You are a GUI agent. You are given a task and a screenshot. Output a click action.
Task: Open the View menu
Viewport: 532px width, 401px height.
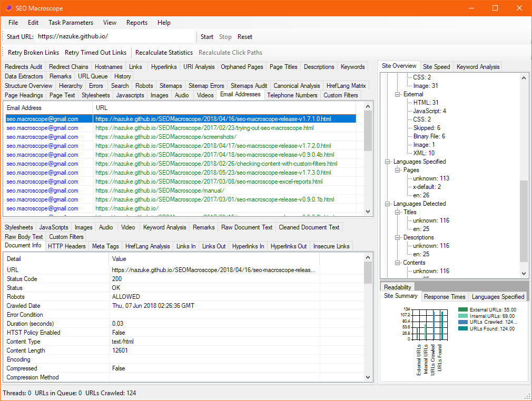coord(110,23)
